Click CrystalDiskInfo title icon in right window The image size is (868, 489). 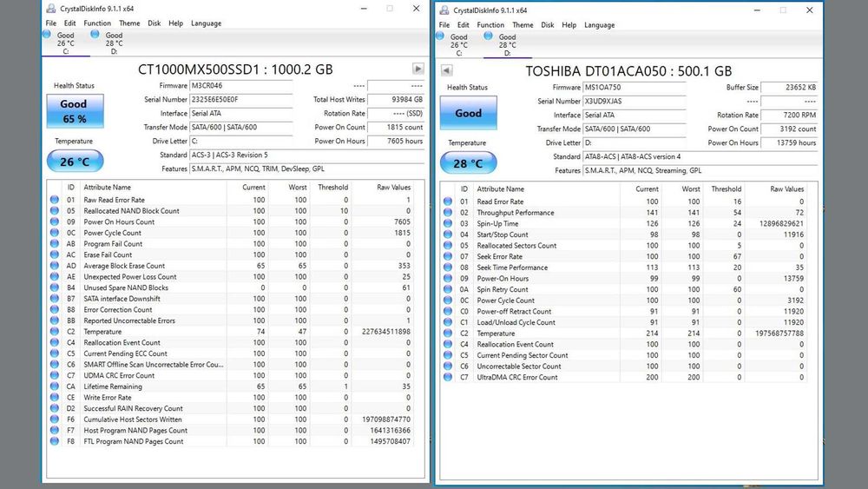point(444,10)
